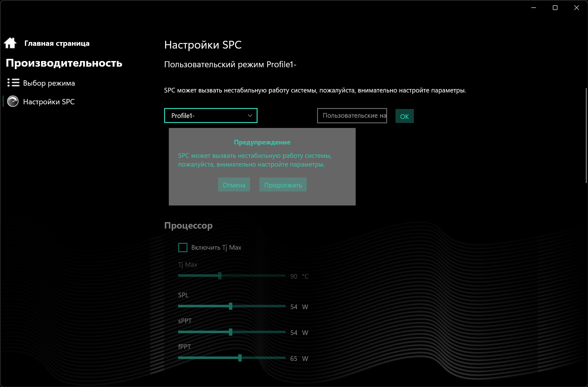Image resolution: width=588 pixels, height=387 pixels.
Task: Click the fPPT slider handle
Action: click(240, 358)
